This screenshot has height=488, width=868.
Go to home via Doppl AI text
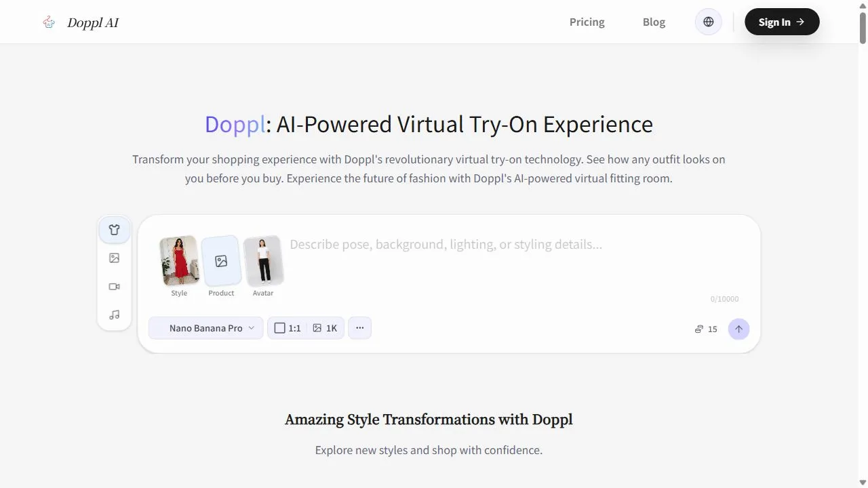tap(93, 22)
